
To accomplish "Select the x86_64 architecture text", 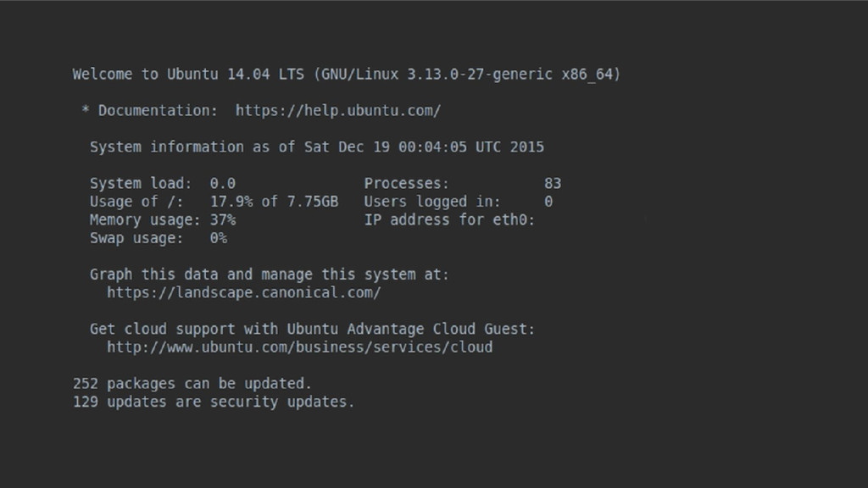I will coord(587,75).
